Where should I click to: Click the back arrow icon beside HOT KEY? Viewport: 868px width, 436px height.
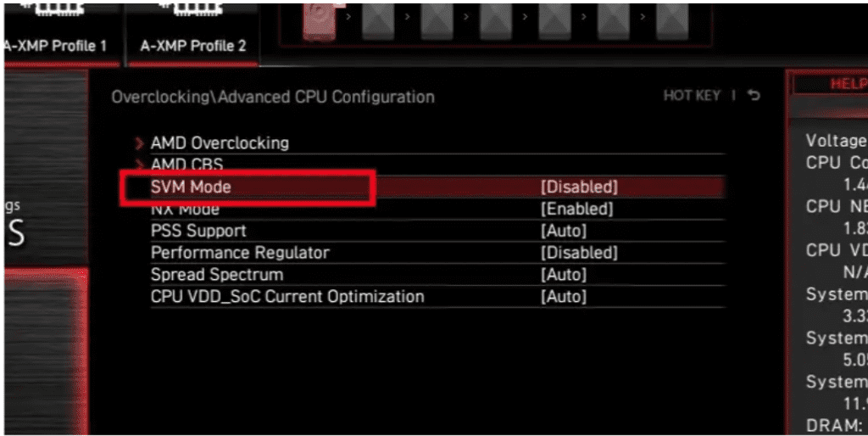[754, 96]
